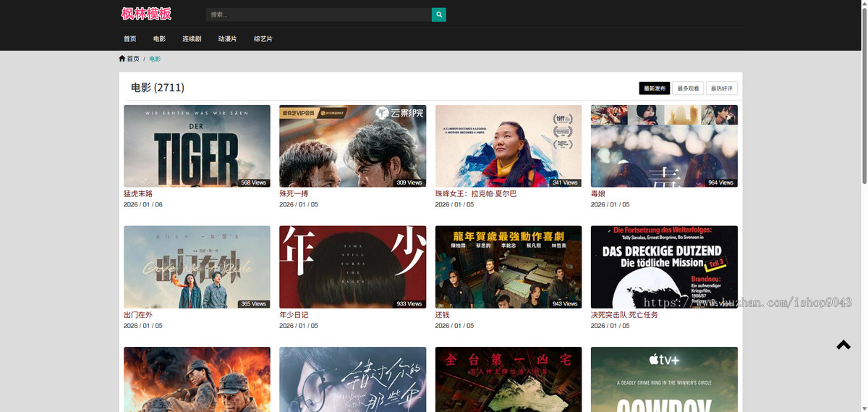This screenshot has width=868, height=412.
Task: Click the 猛虎末路 title link
Action: (x=138, y=194)
